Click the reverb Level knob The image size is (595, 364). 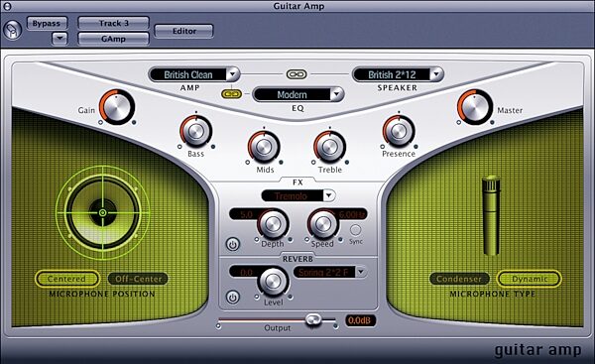pyautogui.click(x=273, y=282)
